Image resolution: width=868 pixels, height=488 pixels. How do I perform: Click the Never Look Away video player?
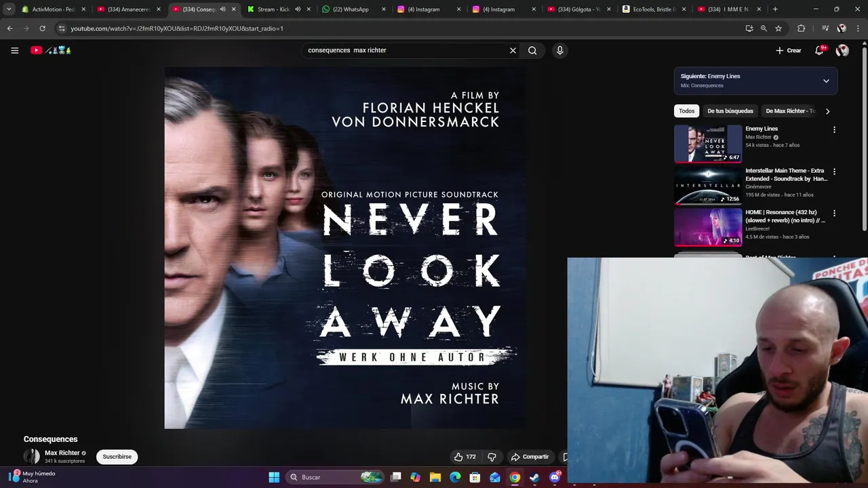345,247
